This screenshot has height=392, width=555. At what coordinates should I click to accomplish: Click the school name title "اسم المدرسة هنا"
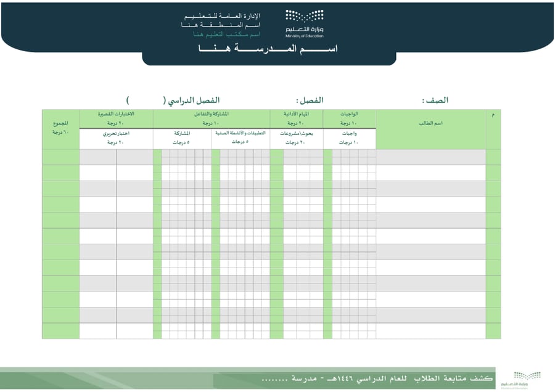point(268,49)
